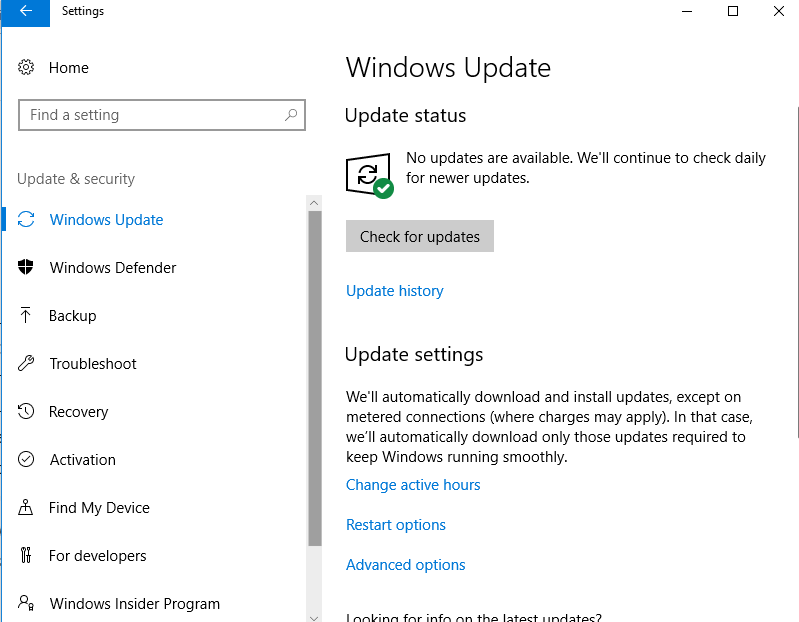Click the update status icon with green check
Image resolution: width=799 pixels, height=622 pixels.
370,175
